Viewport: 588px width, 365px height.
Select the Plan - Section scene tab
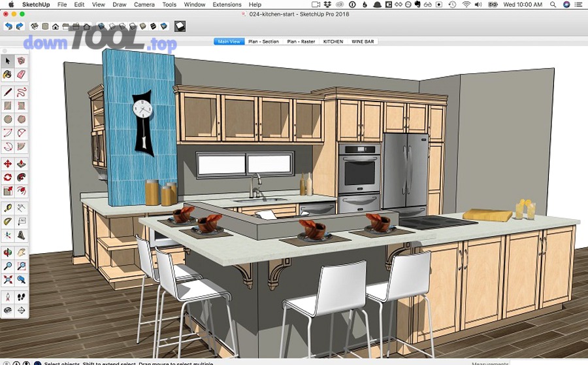tap(263, 42)
